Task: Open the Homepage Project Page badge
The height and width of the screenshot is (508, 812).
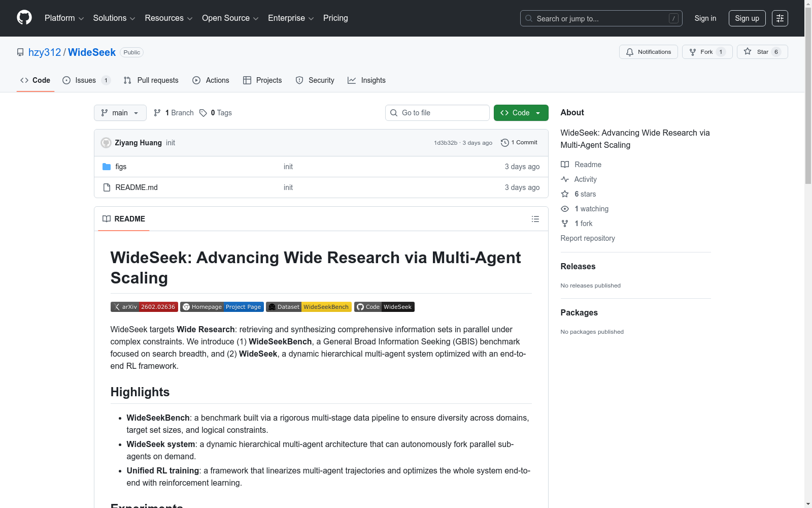Action: coord(222,307)
